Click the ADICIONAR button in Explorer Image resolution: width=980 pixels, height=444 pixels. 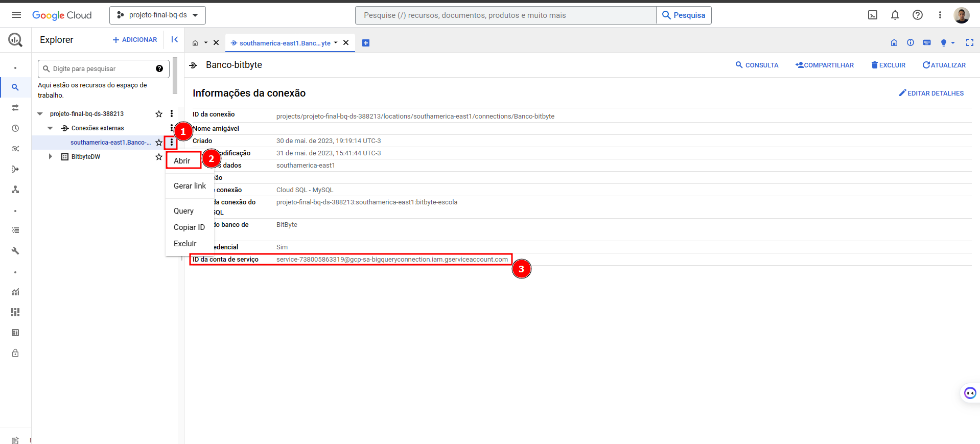(x=135, y=39)
